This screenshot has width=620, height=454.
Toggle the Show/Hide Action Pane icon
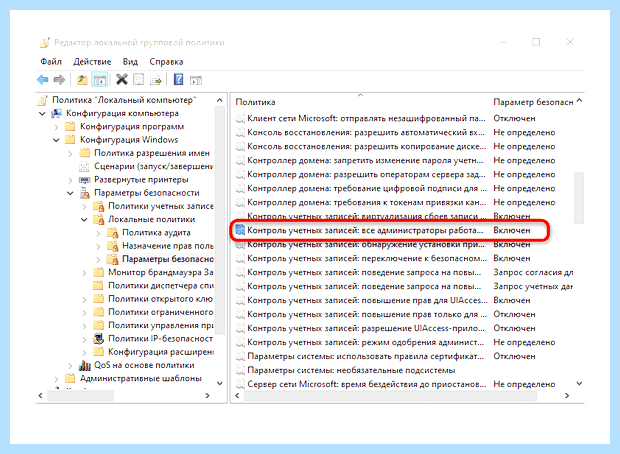click(196, 80)
